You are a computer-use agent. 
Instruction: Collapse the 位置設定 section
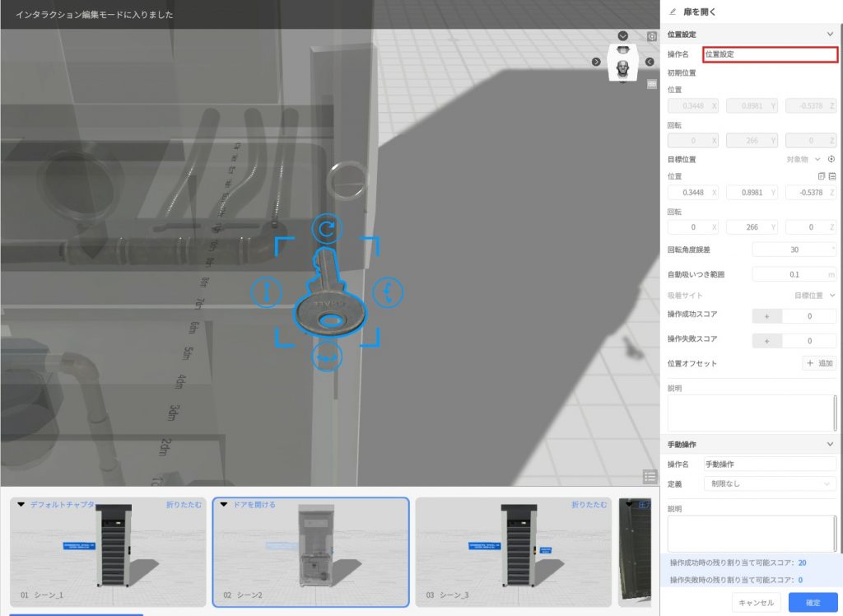pyautogui.click(x=830, y=34)
